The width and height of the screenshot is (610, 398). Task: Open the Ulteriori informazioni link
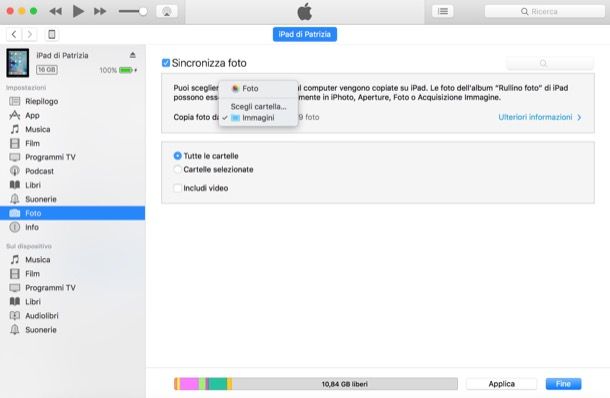540,117
